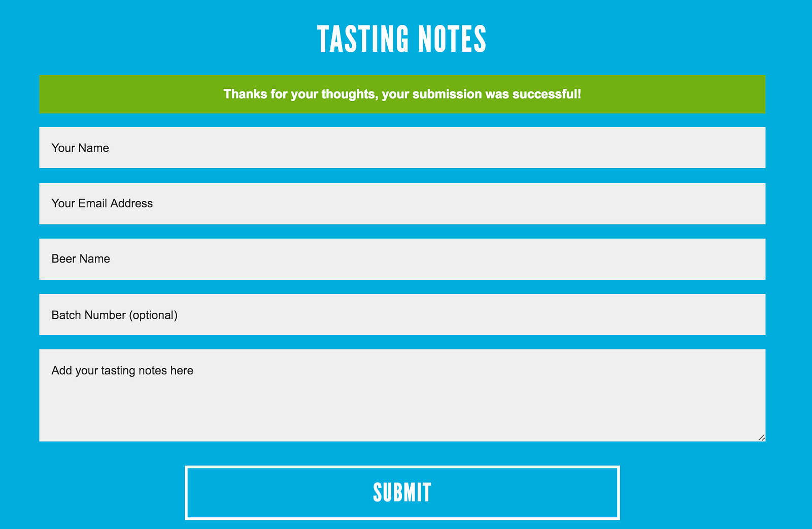The height and width of the screenshot is (529, 812).
Task: Select the Beer Name text box
Action: coord(402,259)
